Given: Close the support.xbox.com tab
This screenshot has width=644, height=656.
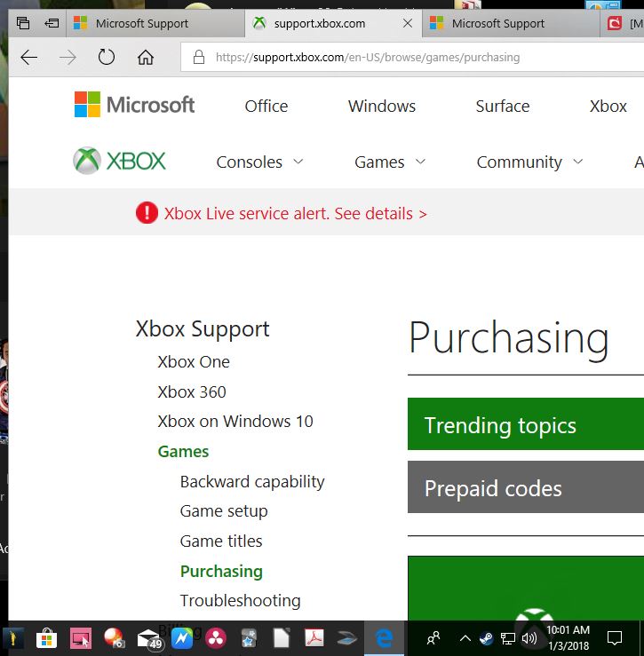Looking at the screenshot, I should [x=407, y=23].
